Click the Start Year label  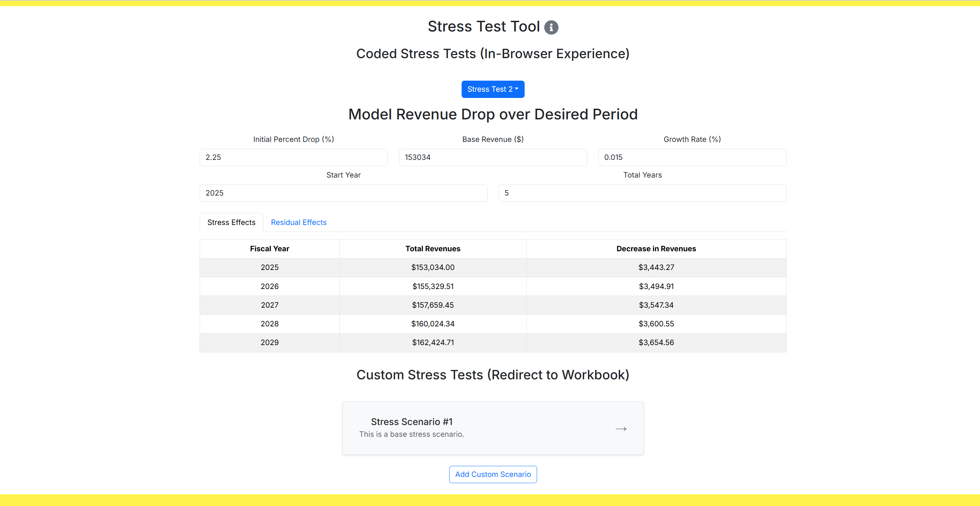pos(343,175)
